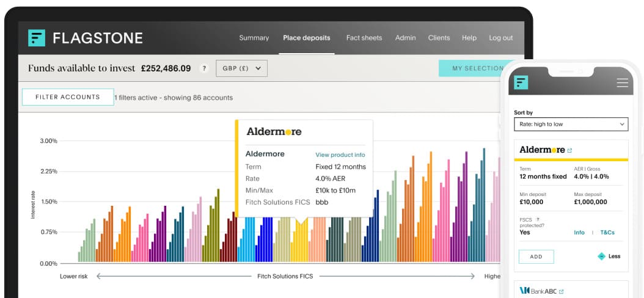Click the 'bbb' Fitch rating value
This screenshot has width=644, height=298.
point(322,202)
